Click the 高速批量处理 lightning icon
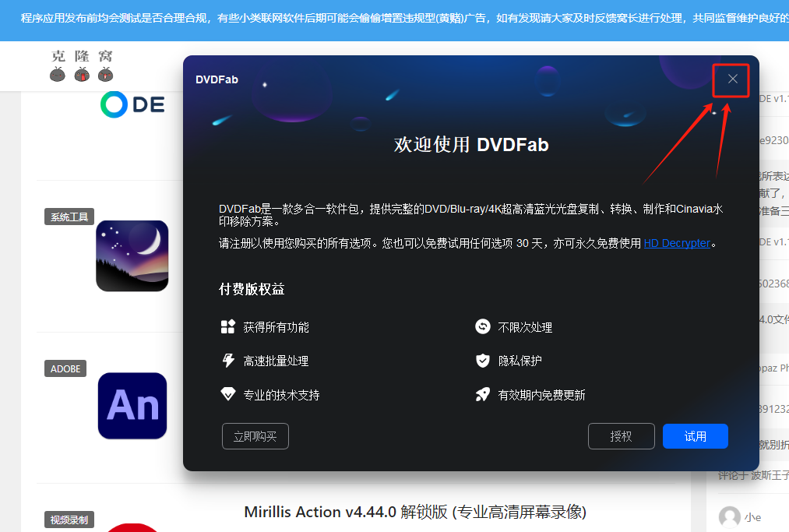The height and width of the screenshot is (532, 789). 228,361
